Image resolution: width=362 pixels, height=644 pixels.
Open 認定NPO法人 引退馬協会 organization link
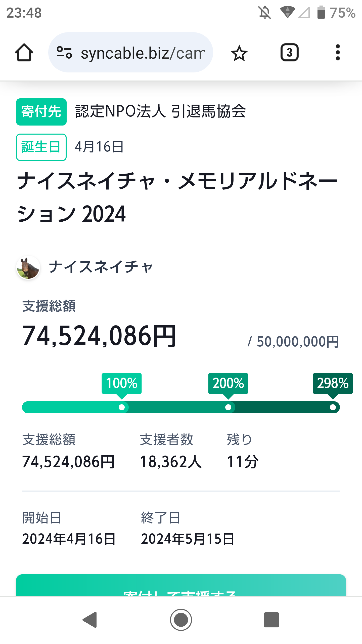pyautogui.click(x=160, y=111)
